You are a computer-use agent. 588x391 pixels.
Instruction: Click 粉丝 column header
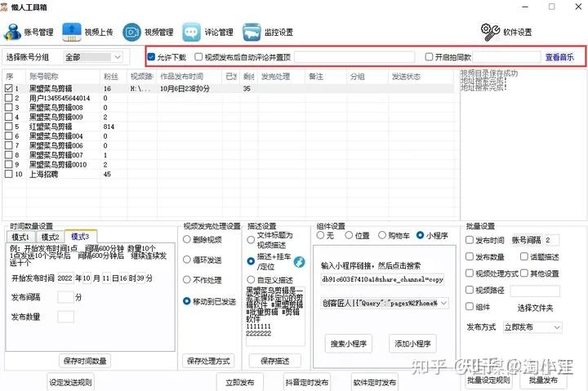[x=111, y=77]
